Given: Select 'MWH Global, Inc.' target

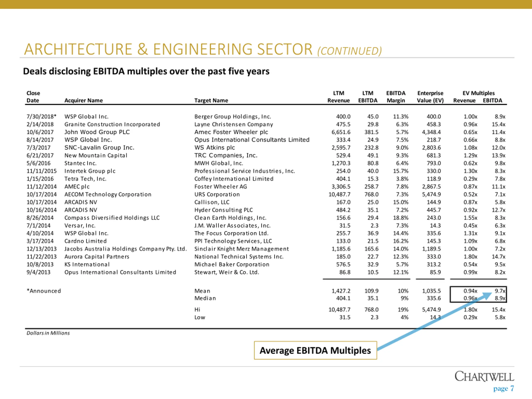Looking at the screenshot, I should coord(219,163).
